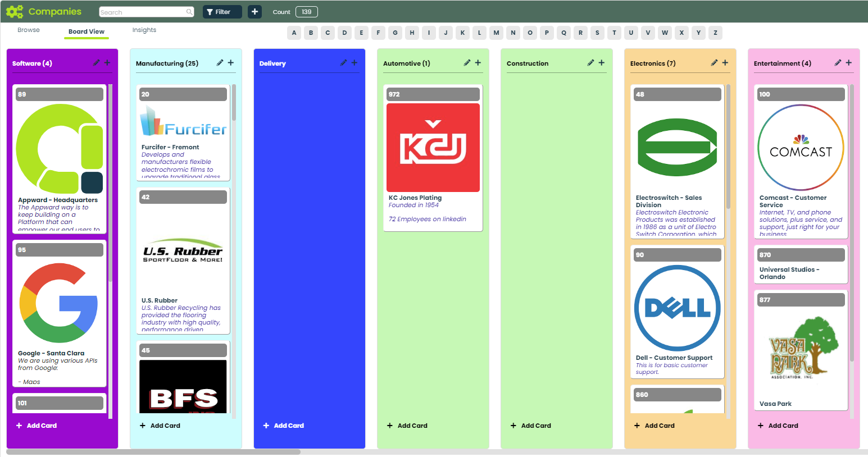Click the search magnifier icon
The height and width of the screenshot is (457, 868).
click(x=189, y=12)
